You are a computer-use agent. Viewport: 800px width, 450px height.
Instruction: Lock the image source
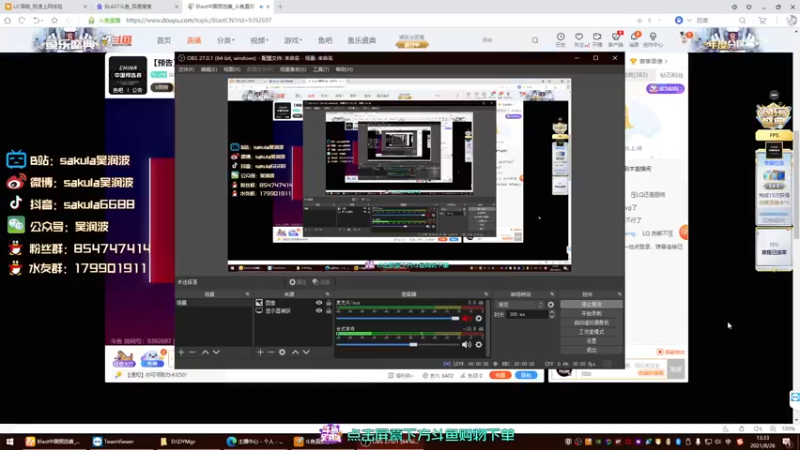(329, 303)
